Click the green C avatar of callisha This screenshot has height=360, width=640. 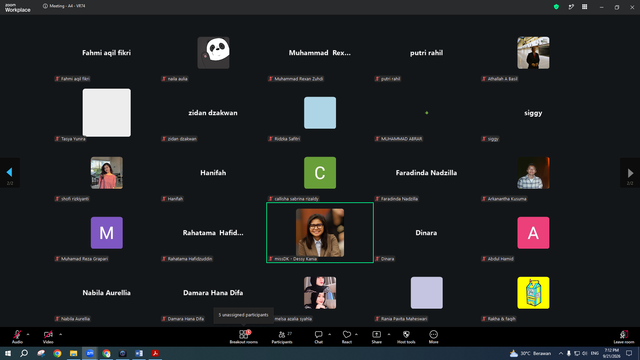[320, 173]
